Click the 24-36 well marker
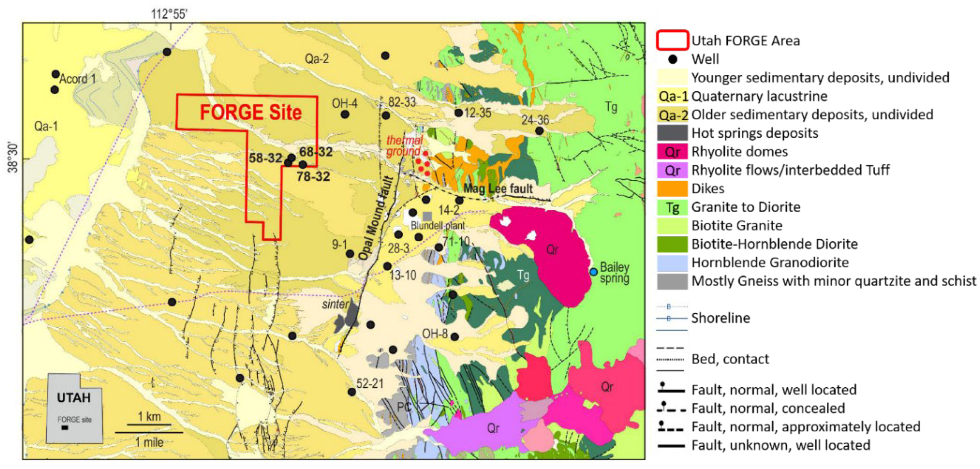Screen dimensions: 980x469 [539, 131]
